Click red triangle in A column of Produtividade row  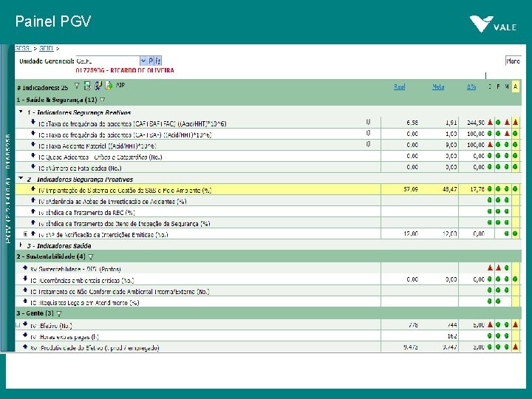tap(516, 347)
